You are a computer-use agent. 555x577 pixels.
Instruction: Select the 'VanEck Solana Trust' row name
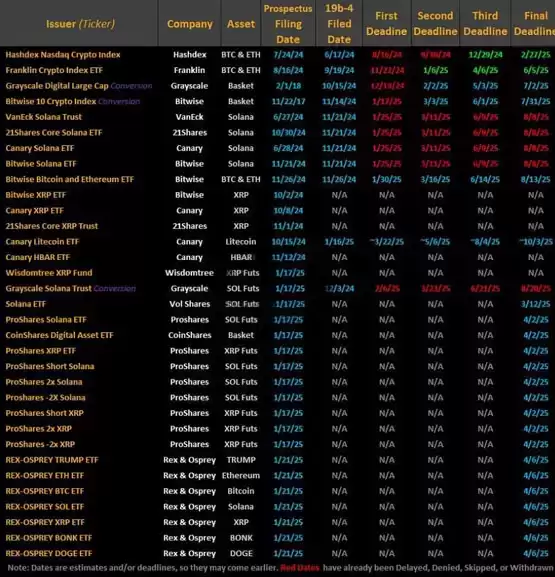(x=43, y=117)
